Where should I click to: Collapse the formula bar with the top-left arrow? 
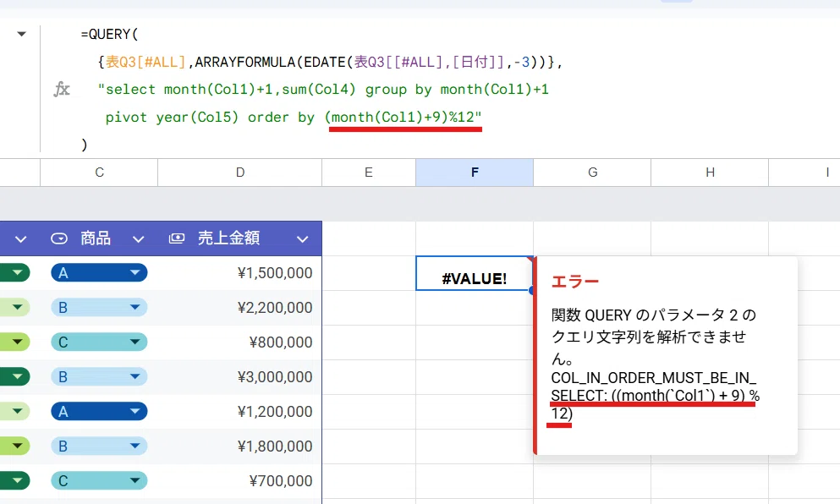click(21, 34)
